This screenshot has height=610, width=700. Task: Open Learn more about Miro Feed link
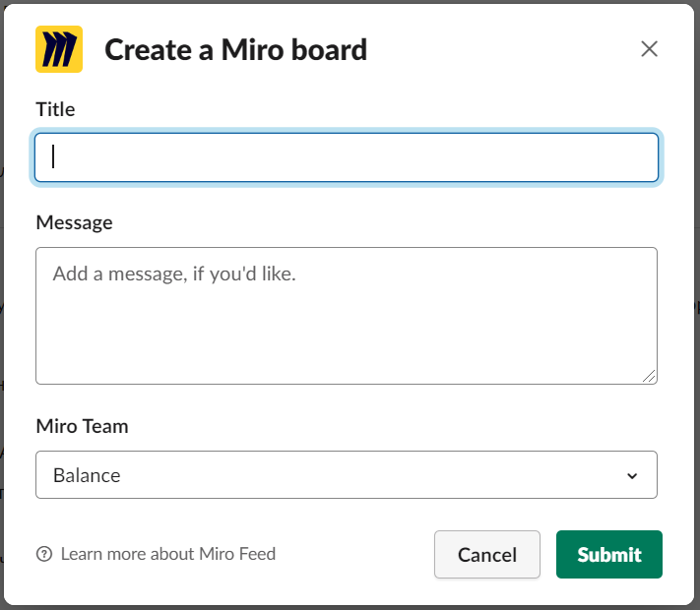tap(167, 554)
